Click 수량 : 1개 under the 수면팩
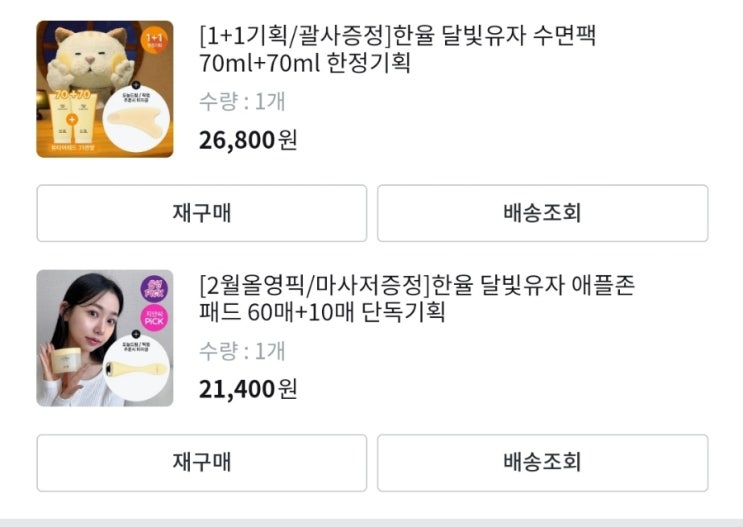Screen dimensions: 743x527 [x=242, y=102]
